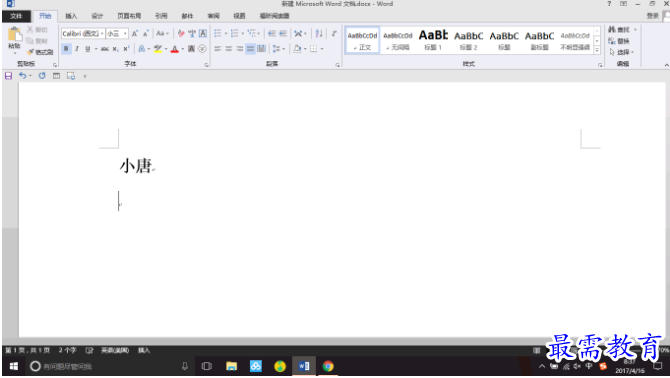
Task: Open line spacing dropdown
Action: [279, 49]
